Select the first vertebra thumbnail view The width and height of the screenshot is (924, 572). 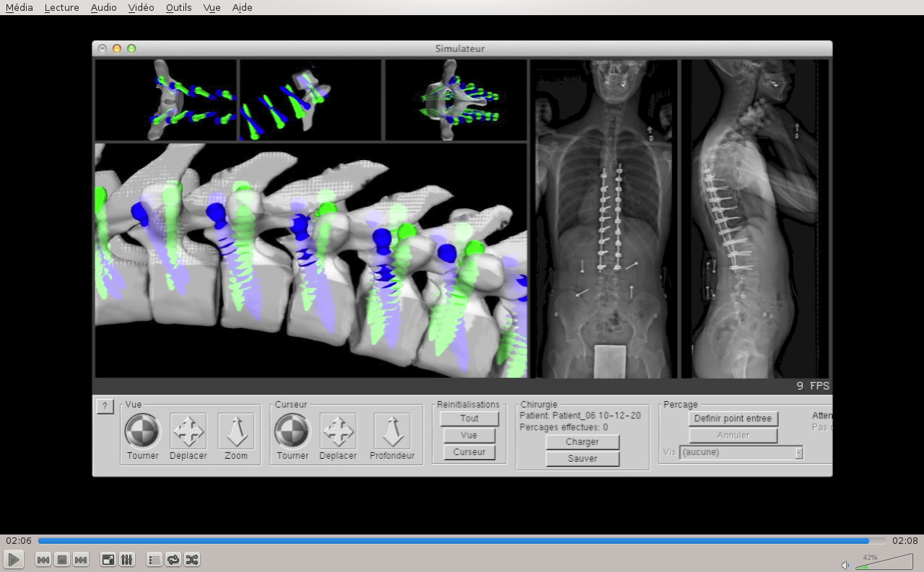click(x=166, y=100)
